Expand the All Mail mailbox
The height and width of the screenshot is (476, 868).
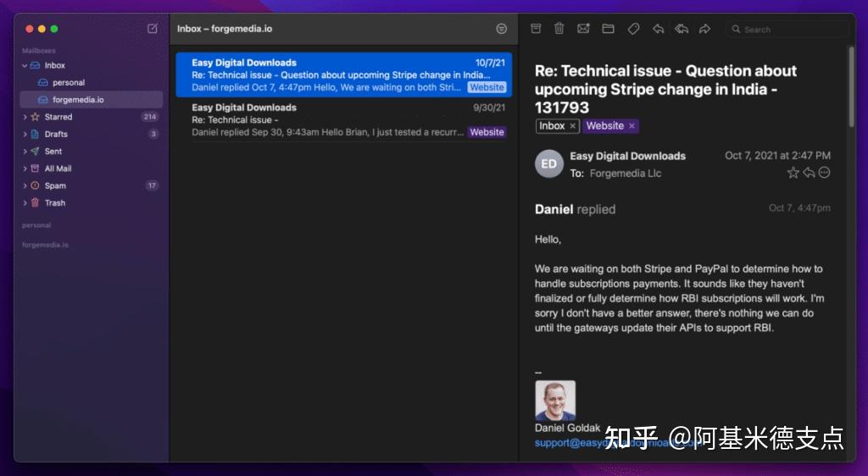click(x=25, y=169)
